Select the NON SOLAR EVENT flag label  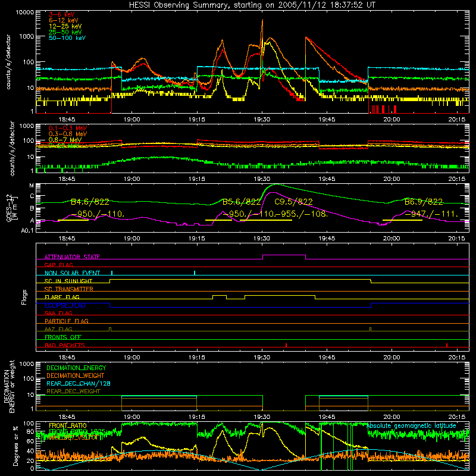click(x=72, y=273)
